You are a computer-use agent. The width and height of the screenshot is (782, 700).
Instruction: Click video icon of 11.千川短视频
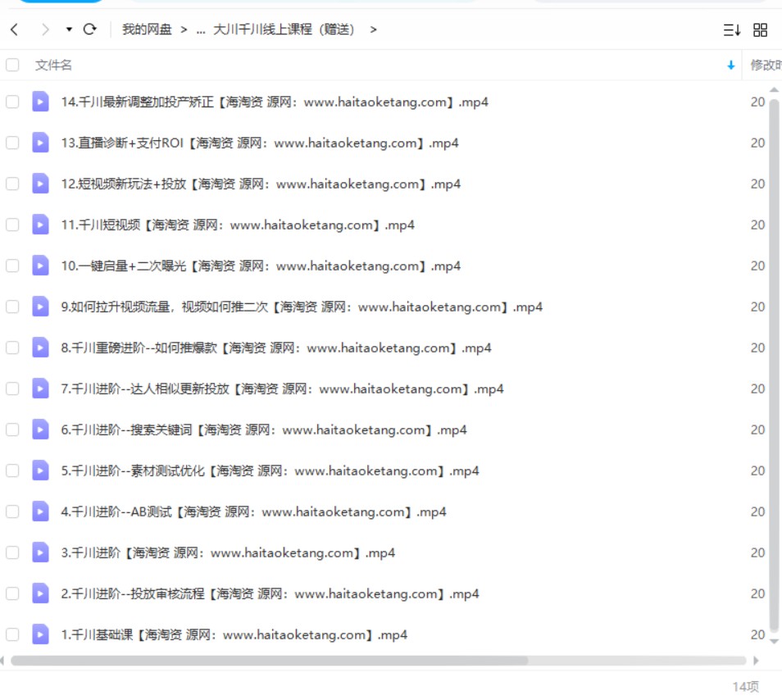[x=40, y=225]
